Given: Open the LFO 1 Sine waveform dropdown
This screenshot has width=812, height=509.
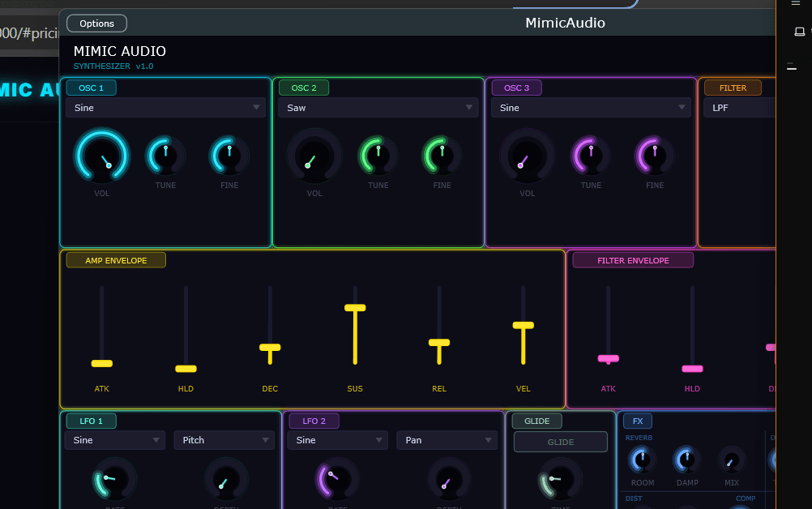Looking at the screenshot, I should click(115, 440).
